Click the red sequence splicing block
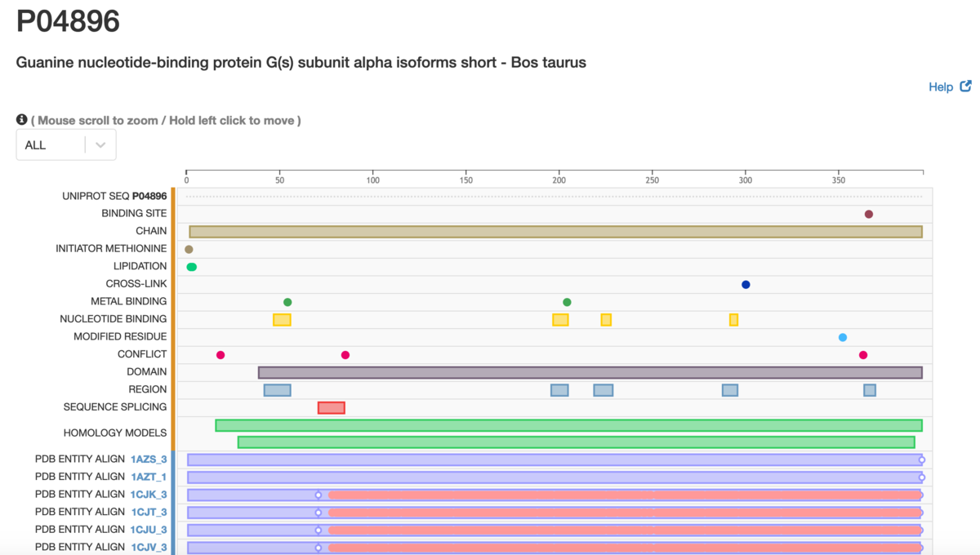Screen dimensions: 980x555 (332, 407)
